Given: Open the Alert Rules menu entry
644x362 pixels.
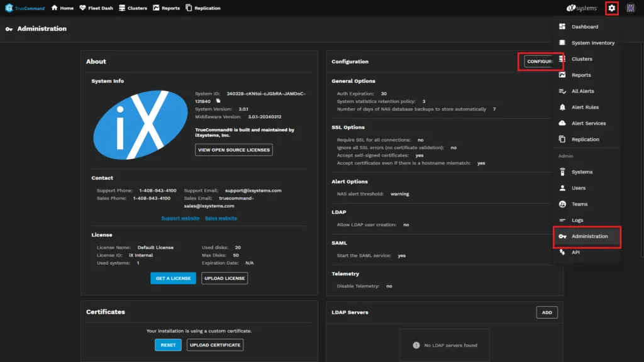Looking at the screenshot, I should tap(584, 107).
